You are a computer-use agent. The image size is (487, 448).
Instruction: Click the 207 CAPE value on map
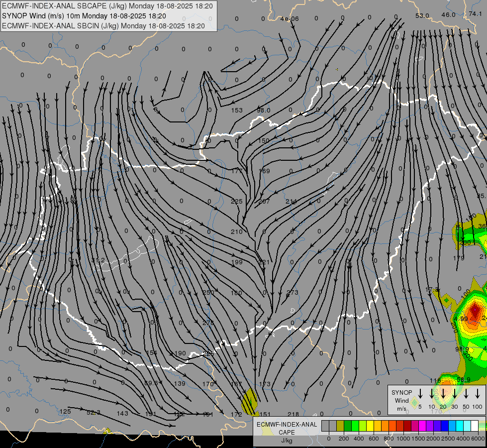[264, 201]
